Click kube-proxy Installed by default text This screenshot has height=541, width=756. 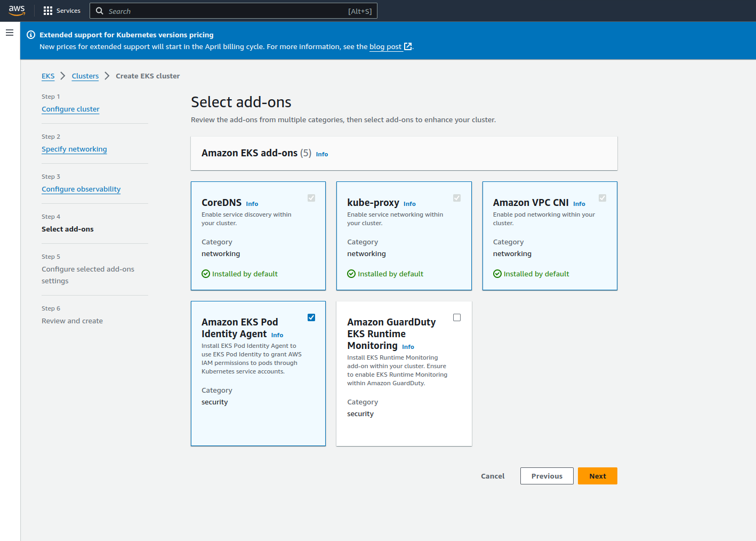point(390,274)
